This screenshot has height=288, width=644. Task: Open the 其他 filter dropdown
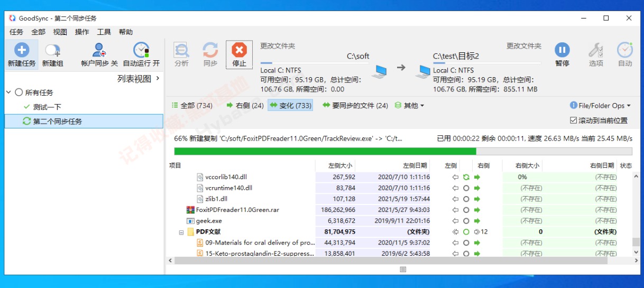coord(410,106)
